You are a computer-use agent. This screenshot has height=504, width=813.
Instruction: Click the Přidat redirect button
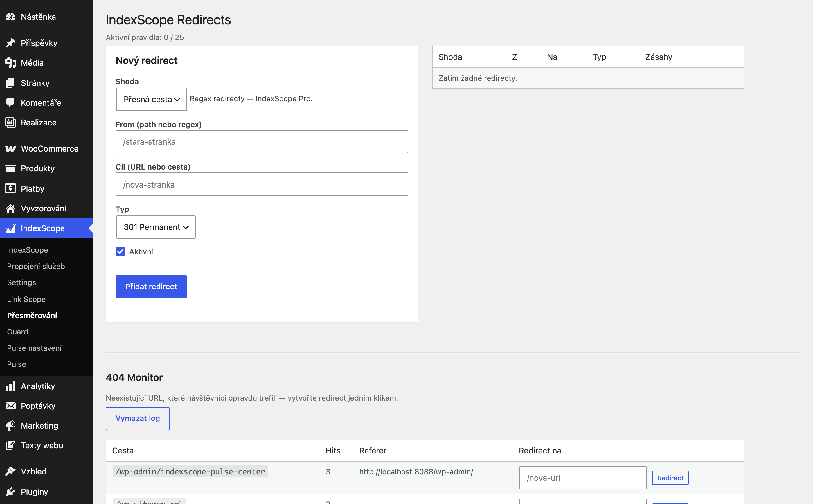151,286
